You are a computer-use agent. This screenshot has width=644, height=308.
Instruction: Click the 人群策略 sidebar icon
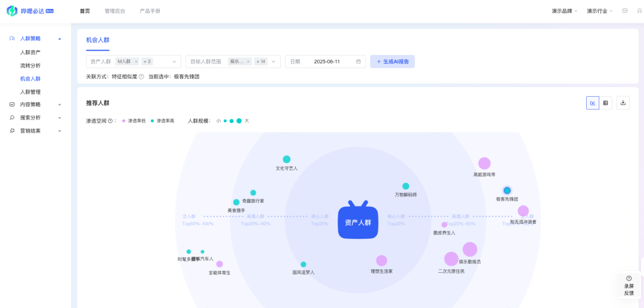(x=12, y=38)
